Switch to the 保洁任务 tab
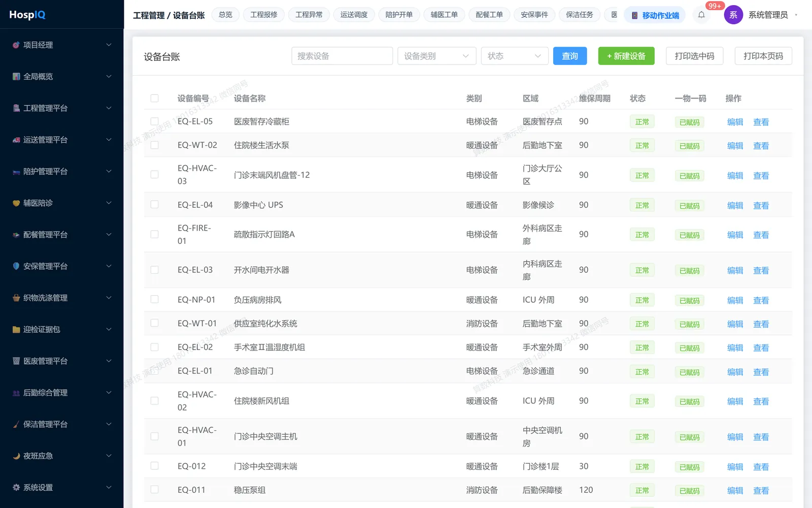812x508 pixels. (x=580, y=15)
